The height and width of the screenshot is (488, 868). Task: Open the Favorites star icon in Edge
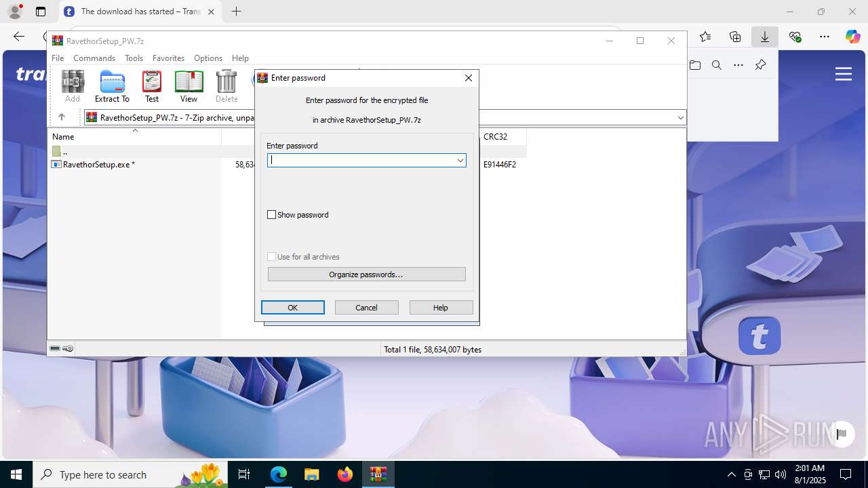(705, 37)
